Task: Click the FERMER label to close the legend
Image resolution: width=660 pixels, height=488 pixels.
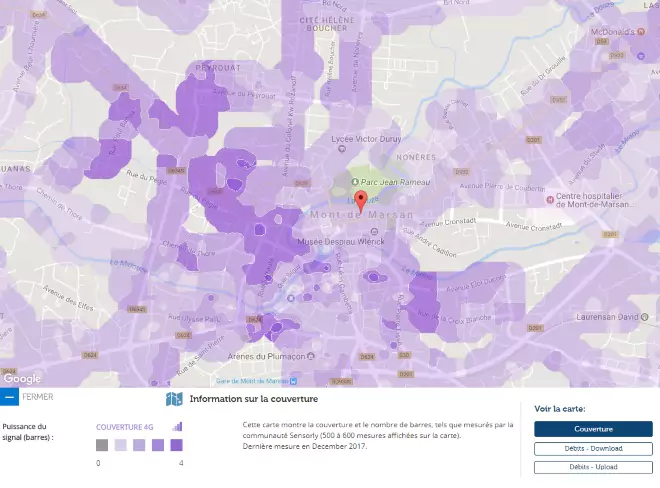Action: click(37, 397)
